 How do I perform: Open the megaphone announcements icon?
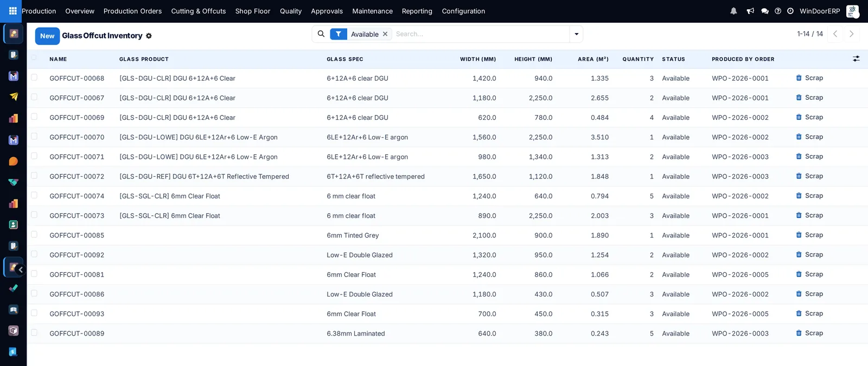coord(750,11)
